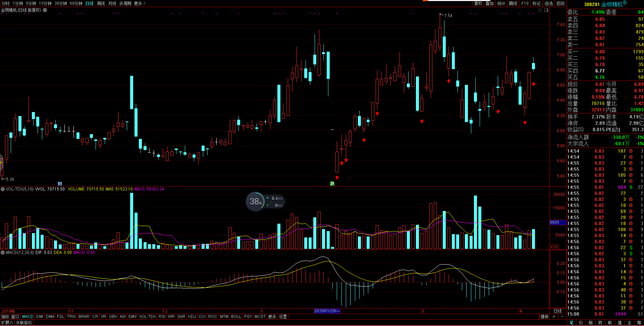Select the 主 main force tab
Image resolution: width=644 pixels, height=326 pixels.
[x=629, y=323]
